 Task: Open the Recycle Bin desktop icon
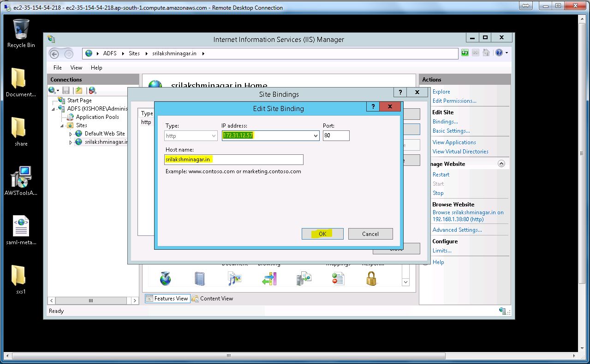(x=21, y=33)
